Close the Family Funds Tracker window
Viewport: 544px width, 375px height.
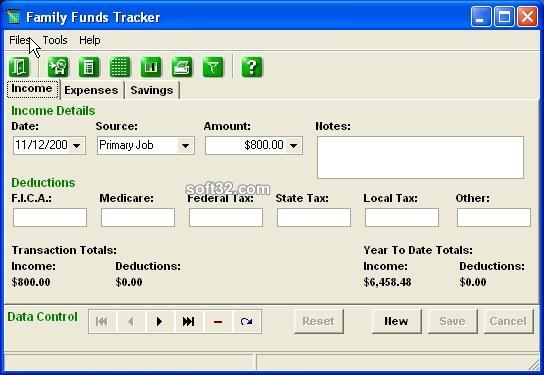point(527,17)
